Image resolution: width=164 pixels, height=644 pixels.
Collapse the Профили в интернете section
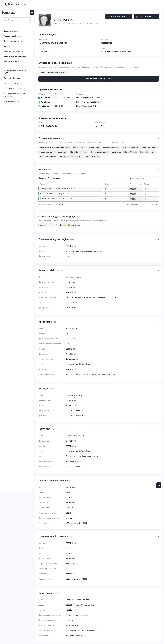point(158,90)
